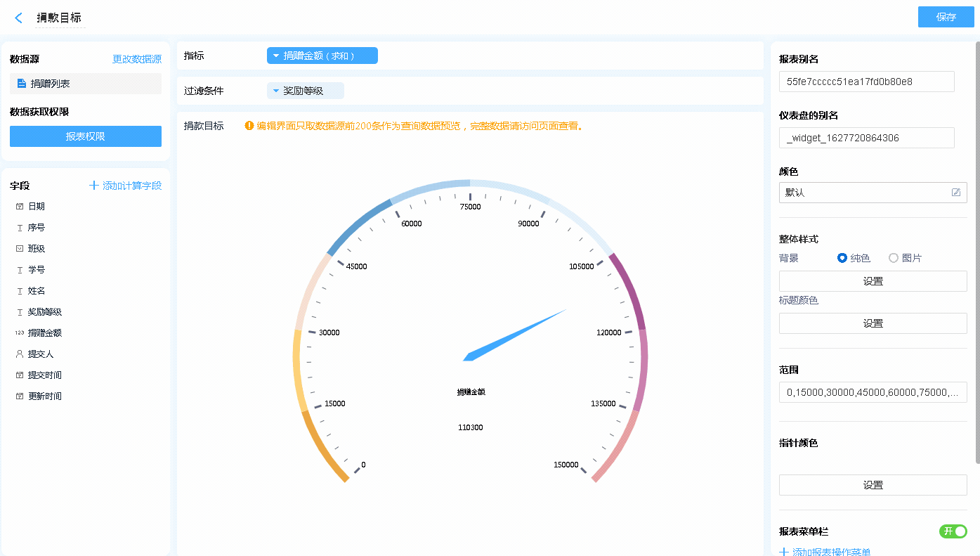Viewport: 980px width, 556px height.
Task: Click the 更改数据源 link
Action: pos(137,59)
